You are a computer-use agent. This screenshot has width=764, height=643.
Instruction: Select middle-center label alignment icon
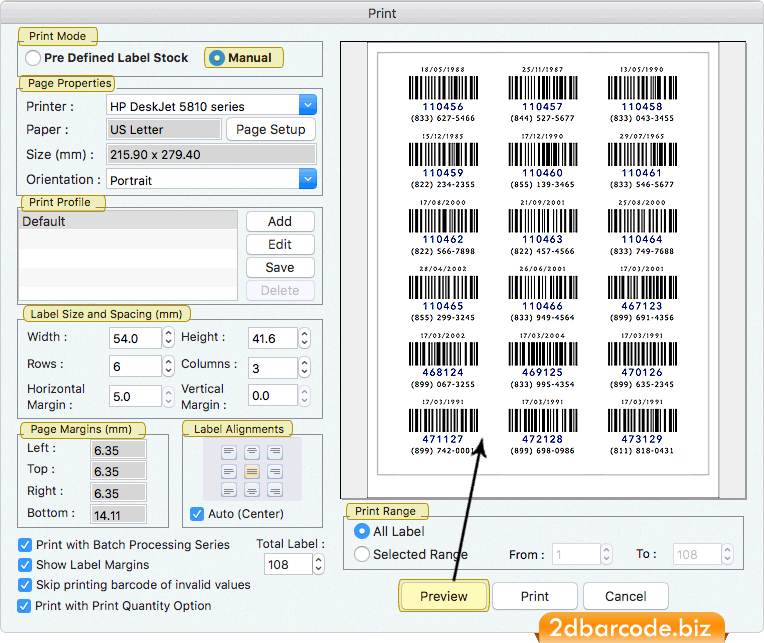tap(252, 472)
